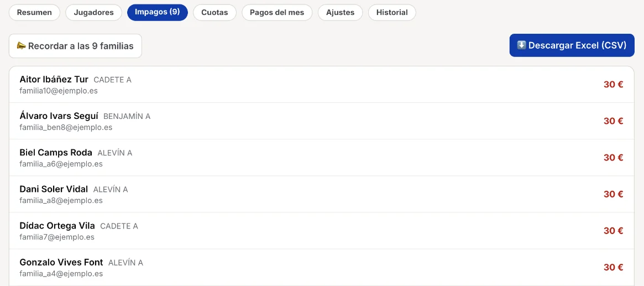Click the 30 € amount for Biel Camps Roda
Image resolution: width=644 pixels, height=286 pixels.
coord(613,158)
